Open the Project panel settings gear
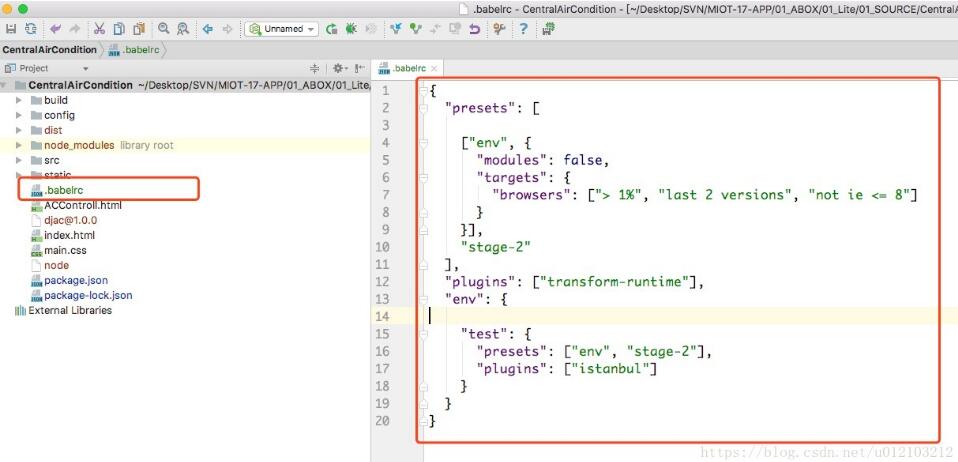Screen dimensions: 958x462 click(337, 68)
